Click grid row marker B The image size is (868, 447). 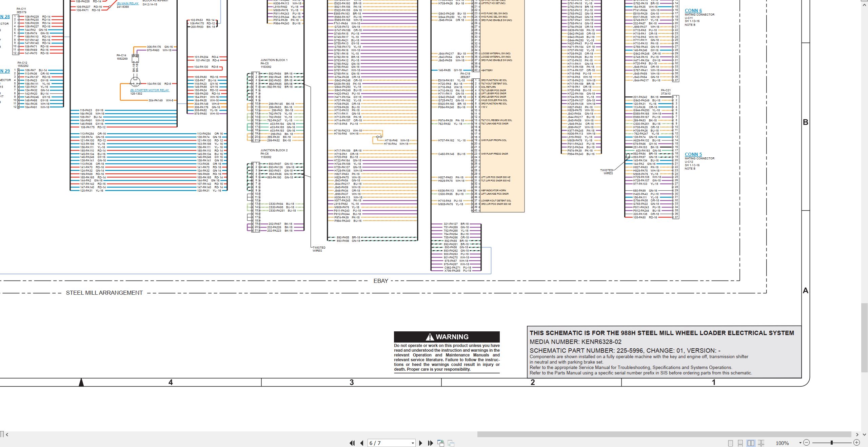pos(806,122)
